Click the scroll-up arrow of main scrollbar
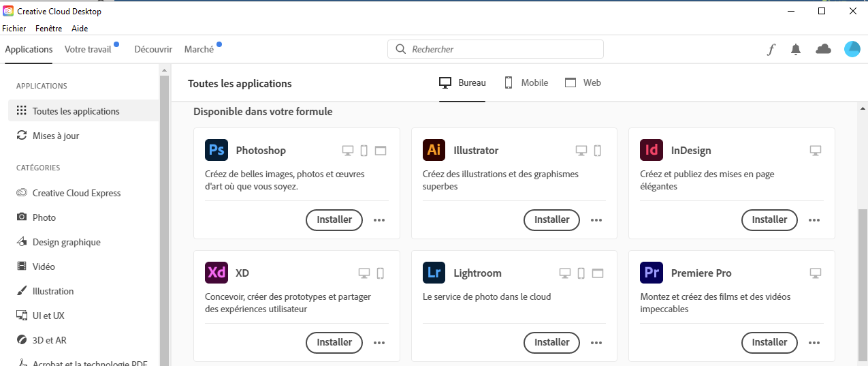Screen dimensions: 868x366 (863, 108)
